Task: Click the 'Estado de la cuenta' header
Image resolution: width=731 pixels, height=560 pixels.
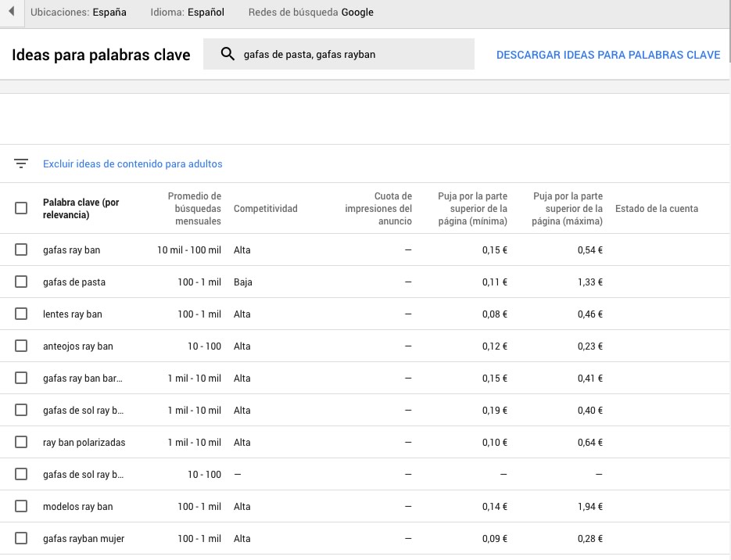Action: pos(657,208)
